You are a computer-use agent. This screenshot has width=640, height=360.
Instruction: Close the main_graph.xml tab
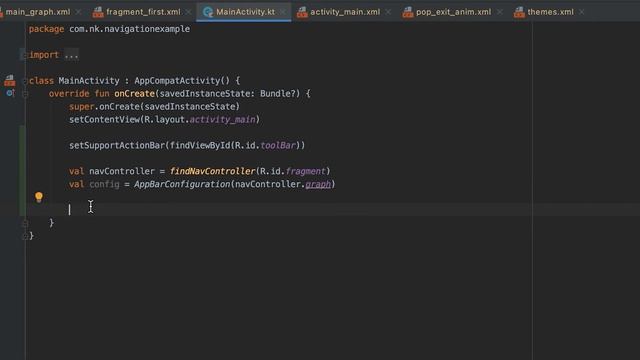(x=78, y=12)
